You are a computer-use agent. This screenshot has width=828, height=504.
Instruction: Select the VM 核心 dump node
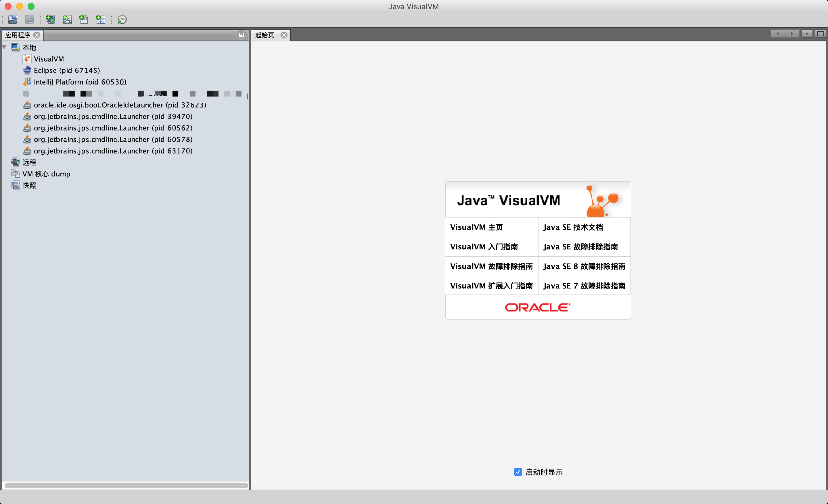point(46,174)
